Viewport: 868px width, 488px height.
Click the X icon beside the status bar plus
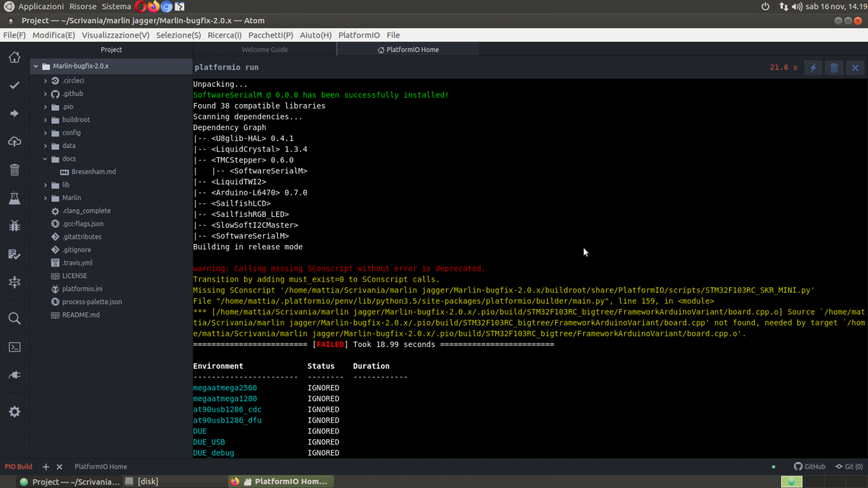[x=59, y=467]
